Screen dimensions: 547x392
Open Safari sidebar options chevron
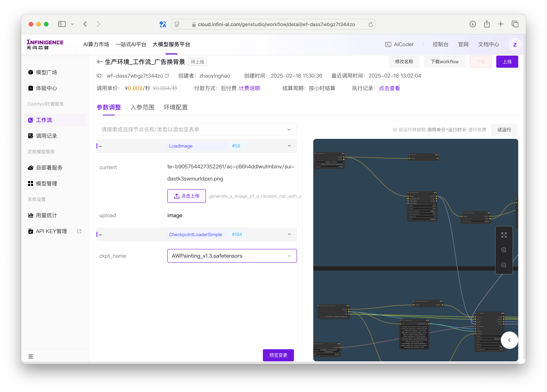[72, 24]
